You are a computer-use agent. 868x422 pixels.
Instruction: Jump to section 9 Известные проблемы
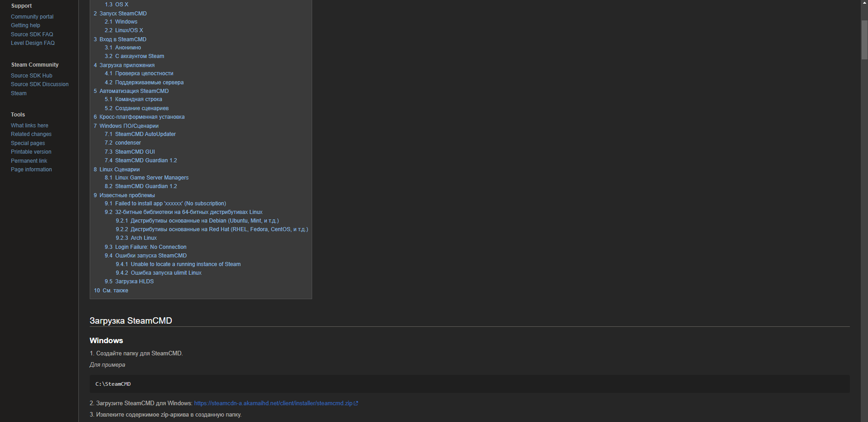click(x=125, y=195)
